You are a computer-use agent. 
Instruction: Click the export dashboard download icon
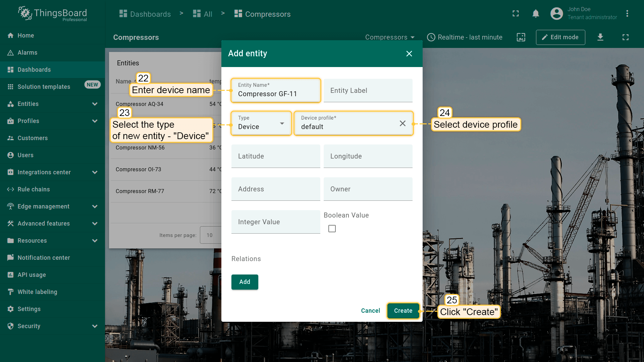point(600,37)
